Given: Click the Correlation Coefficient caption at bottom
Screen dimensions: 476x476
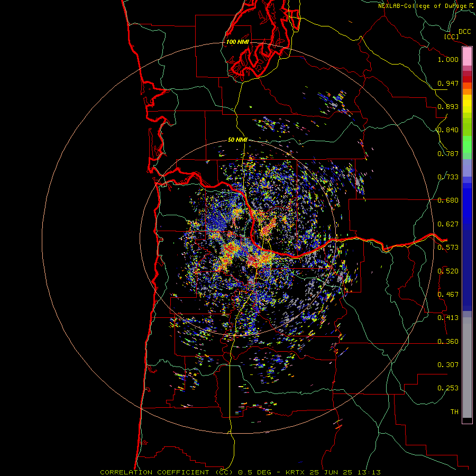Looking at the screenshot, I should point(240,472).
